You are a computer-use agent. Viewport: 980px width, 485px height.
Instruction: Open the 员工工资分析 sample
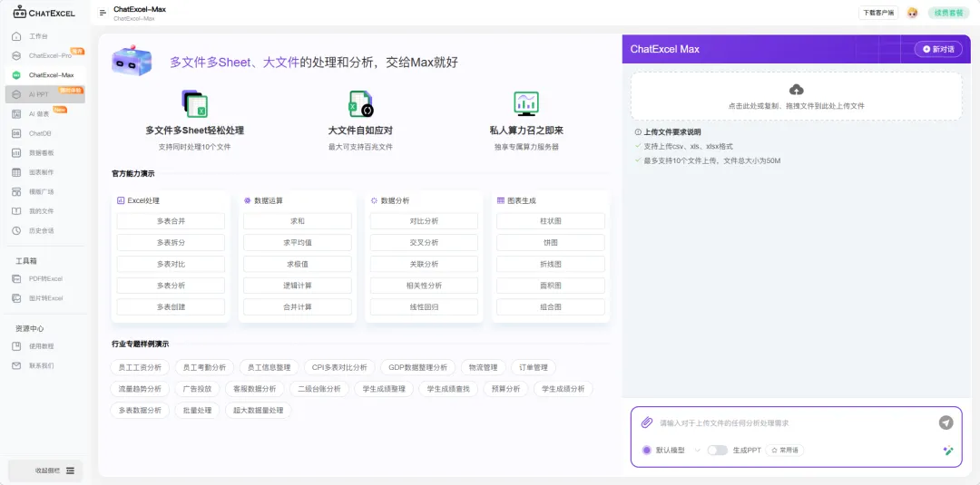coord(140,368)
